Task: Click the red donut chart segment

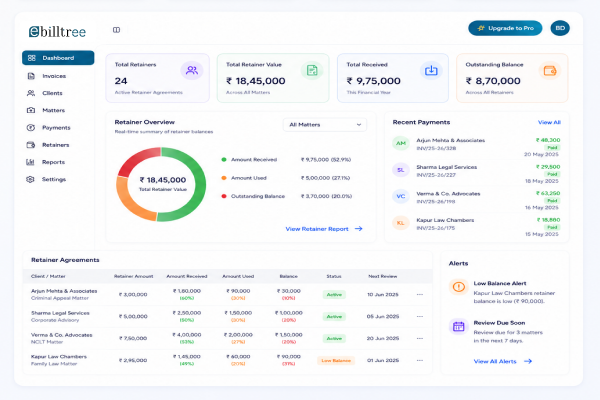Action: pyautogui.click(x=135, y=160)
